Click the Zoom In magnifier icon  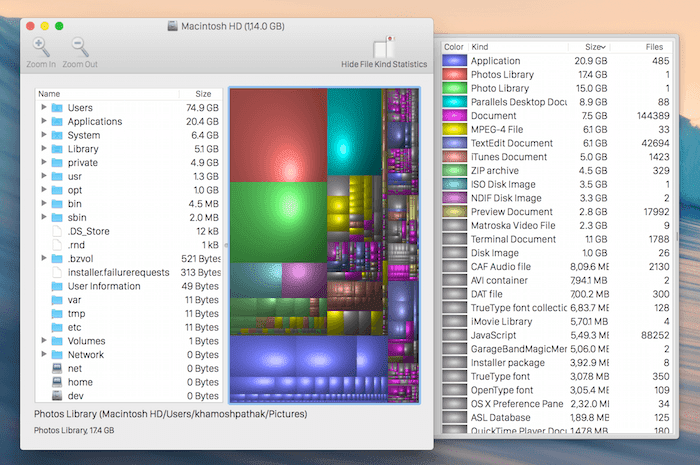pyautogui.click(x=41, y=47)
